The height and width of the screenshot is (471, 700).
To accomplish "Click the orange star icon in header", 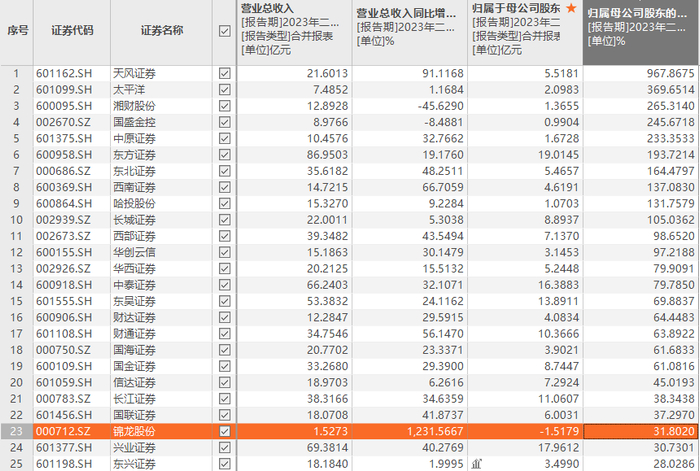I will point(571,8).
